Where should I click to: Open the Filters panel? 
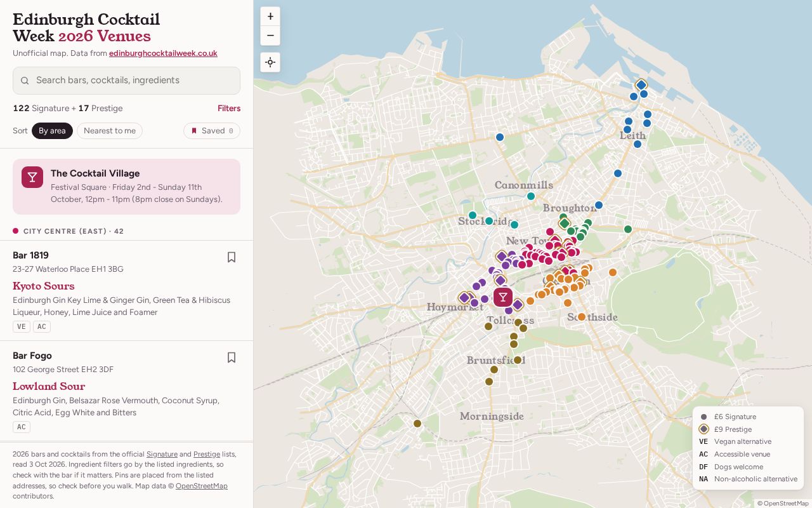[x=229, y=109]
